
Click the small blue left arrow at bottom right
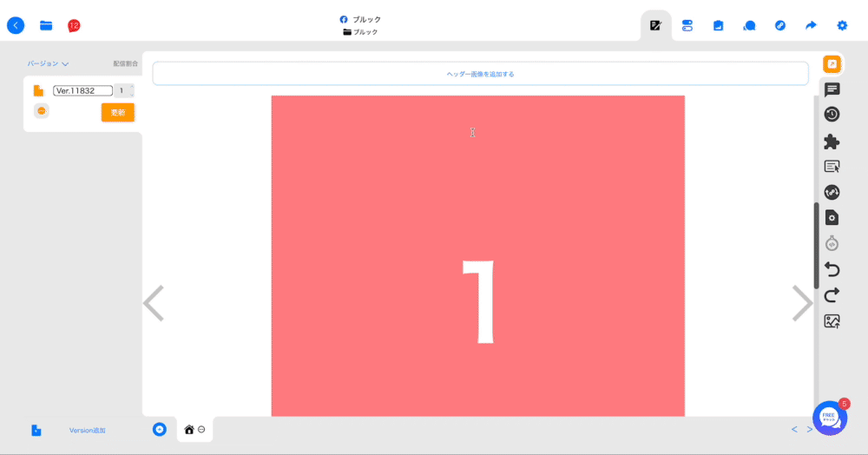click(x=794, y=430)
